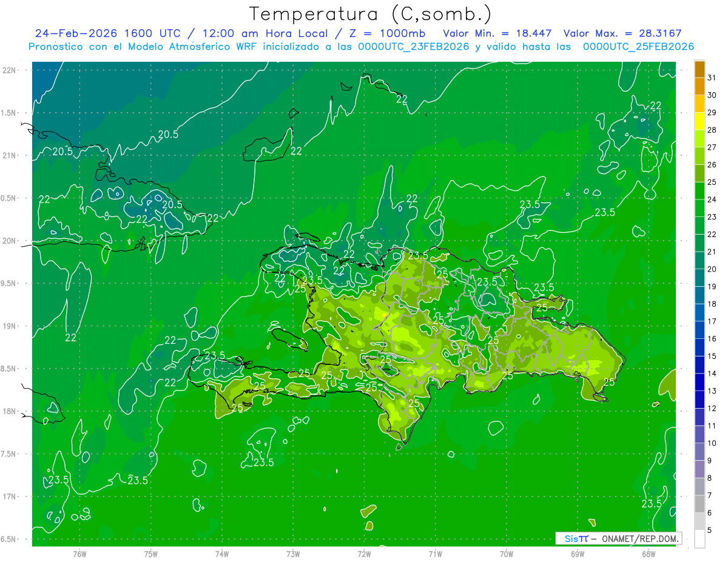Click the "72W" longitude axis label

coord(364,554)
